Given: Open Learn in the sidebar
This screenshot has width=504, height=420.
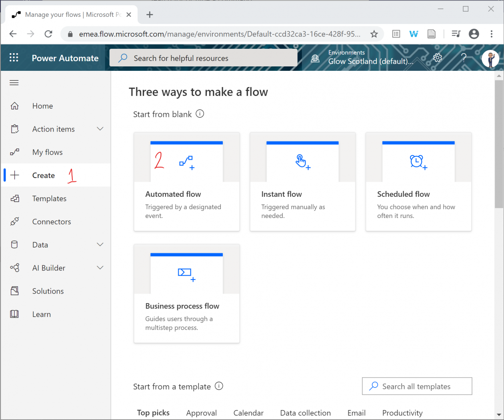Looking at the screenshot, I should pyautogui.click(x=56, y=314).
